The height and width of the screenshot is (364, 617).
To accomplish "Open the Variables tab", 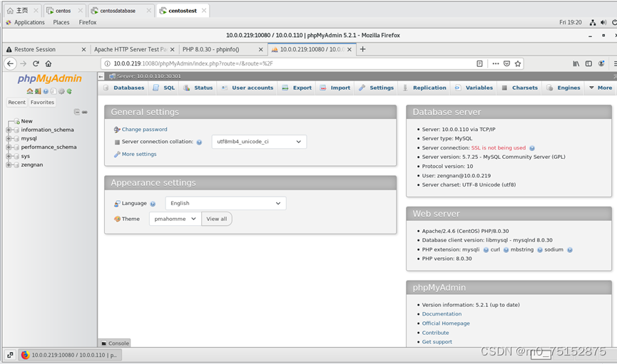I will (474, 88).
